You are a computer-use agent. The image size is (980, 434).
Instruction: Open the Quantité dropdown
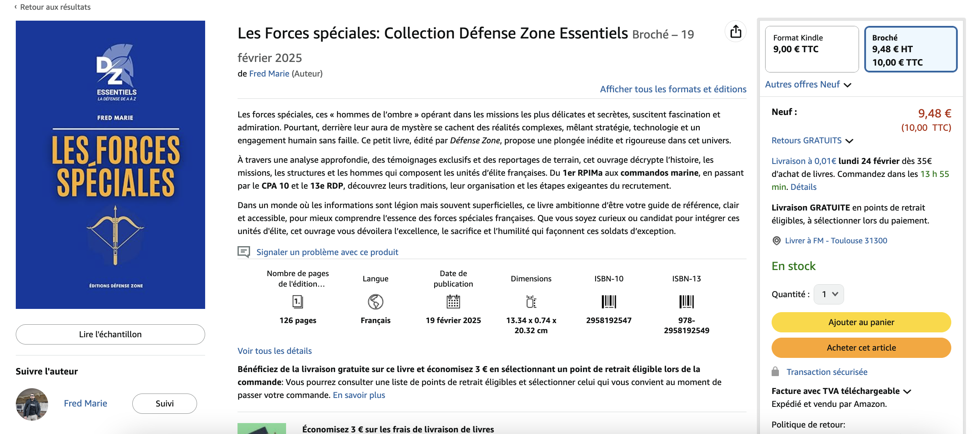click(829, 294)
